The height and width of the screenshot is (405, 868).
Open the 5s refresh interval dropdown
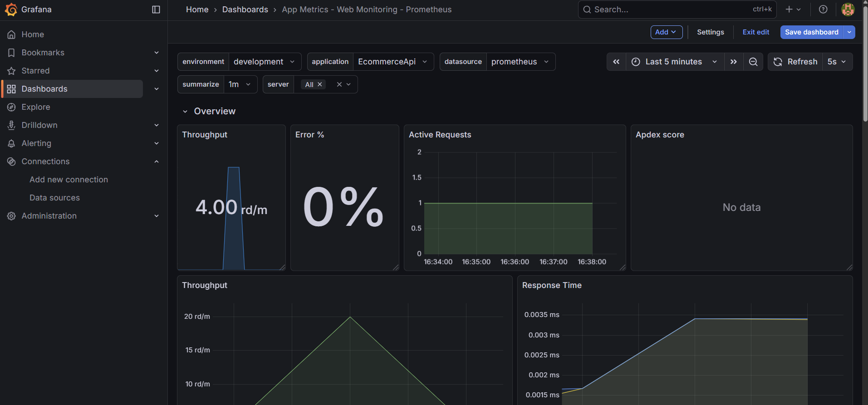837,62
